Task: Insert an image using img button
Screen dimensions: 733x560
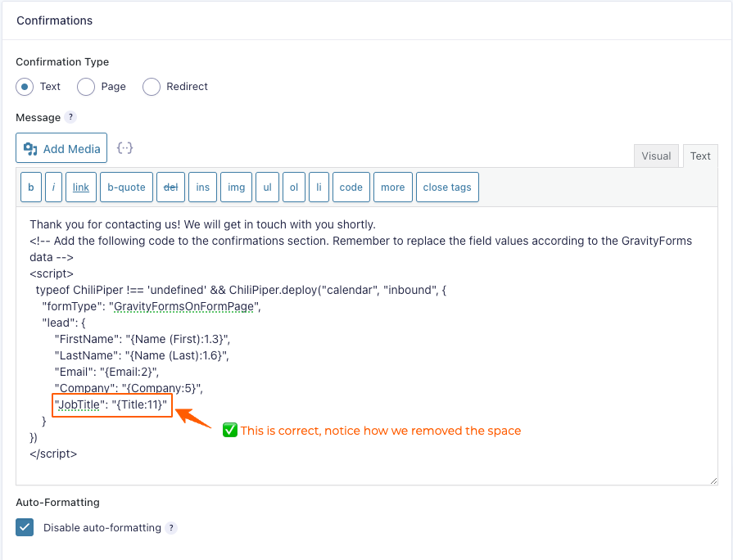Action: tap(236, 187)
